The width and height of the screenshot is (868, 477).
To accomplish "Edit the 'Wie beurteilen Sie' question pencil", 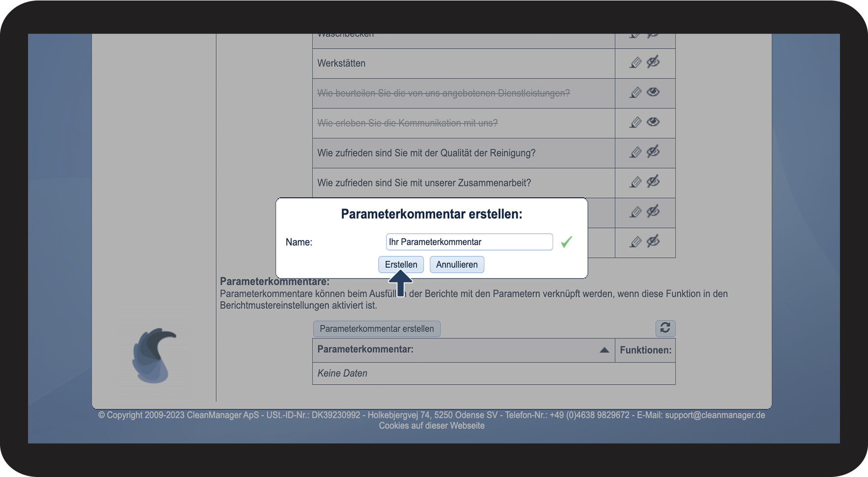I will pyautogui.click(x=635, y=93).
